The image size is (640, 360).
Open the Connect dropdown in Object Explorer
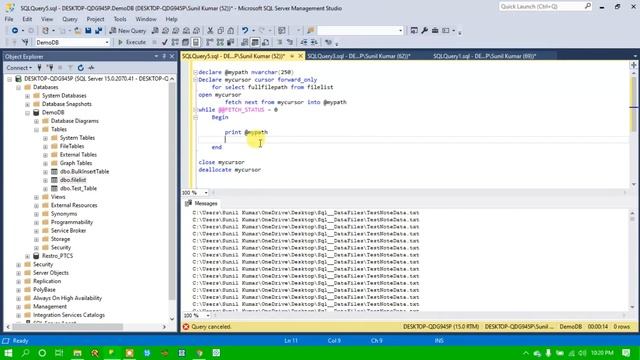tap(19, 68)
